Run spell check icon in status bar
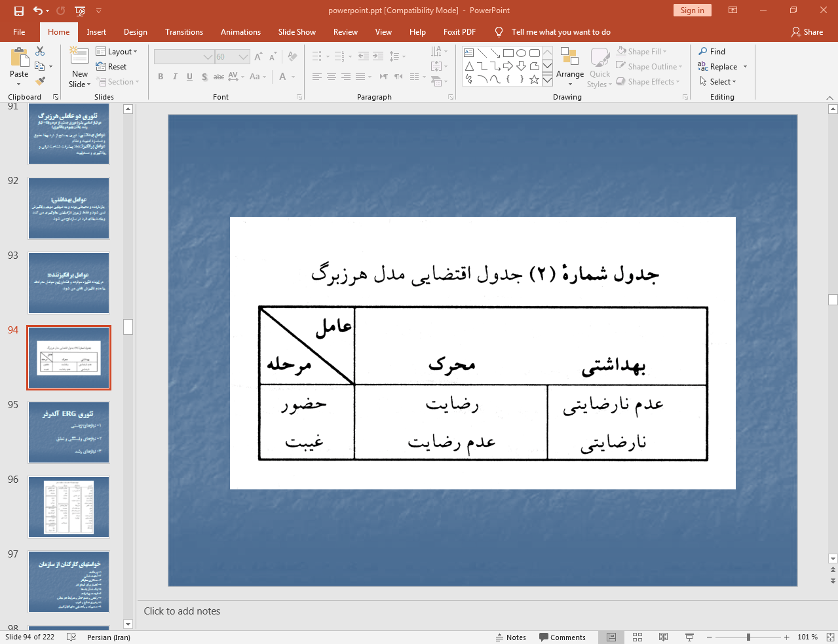Image resolution: width=838 pixels, height=644 pixels. (71, 637)
